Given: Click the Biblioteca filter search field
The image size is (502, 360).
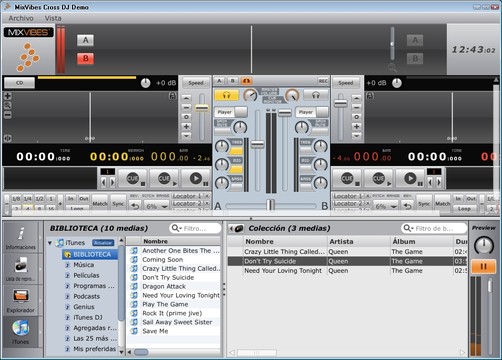Looking at the screenshot, I should [x=195, y=228].
